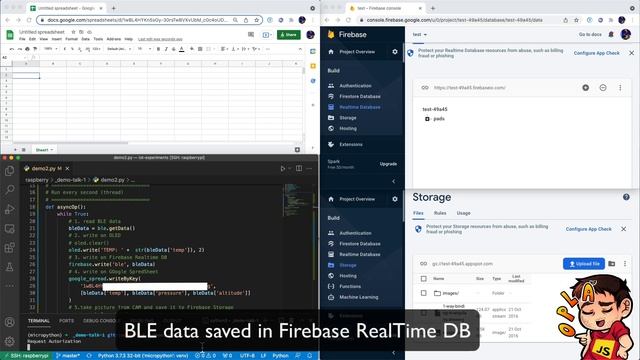Screen dimensions: 640x360
Task: Open Storage Rules tab
Action: [440, 213]
